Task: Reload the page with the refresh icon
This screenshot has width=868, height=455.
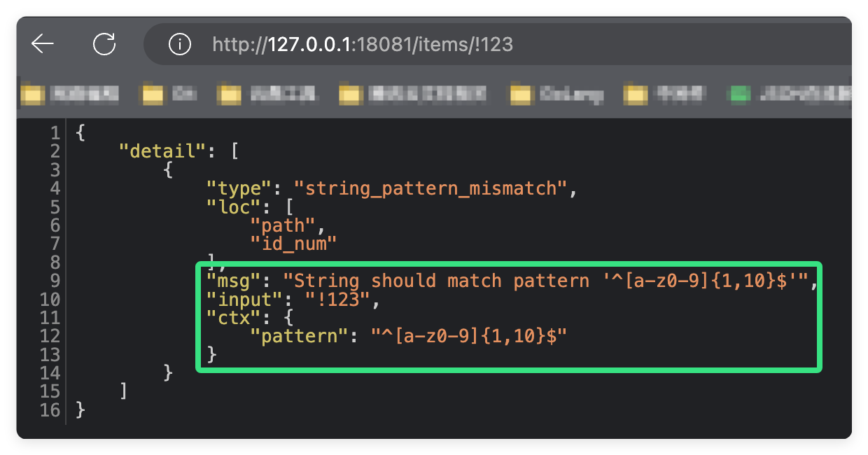Action: [104, 45]
